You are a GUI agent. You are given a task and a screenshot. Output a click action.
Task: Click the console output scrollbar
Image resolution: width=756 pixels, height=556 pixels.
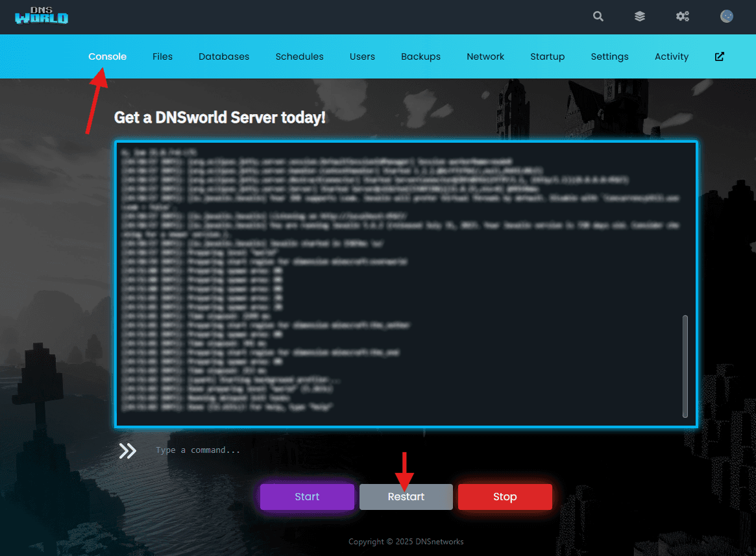685,367
